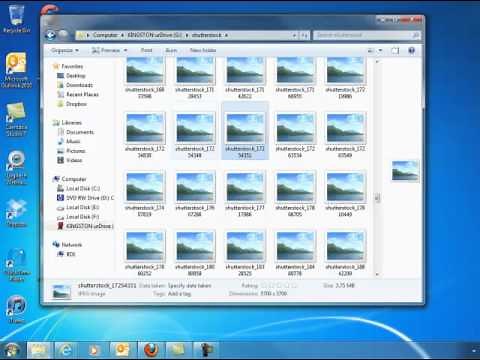The height and width of the screenshot is (360, 480).
Task: Select Network in the navigation pane
Action: (72, 245)
